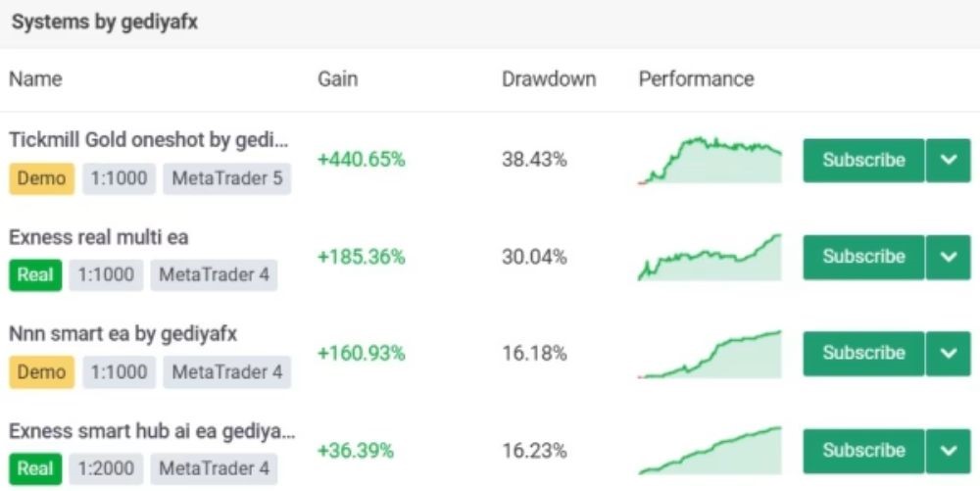Open dropdown arrow for Exness smart hub
980x491 pixels.
(x=948, y=450)
